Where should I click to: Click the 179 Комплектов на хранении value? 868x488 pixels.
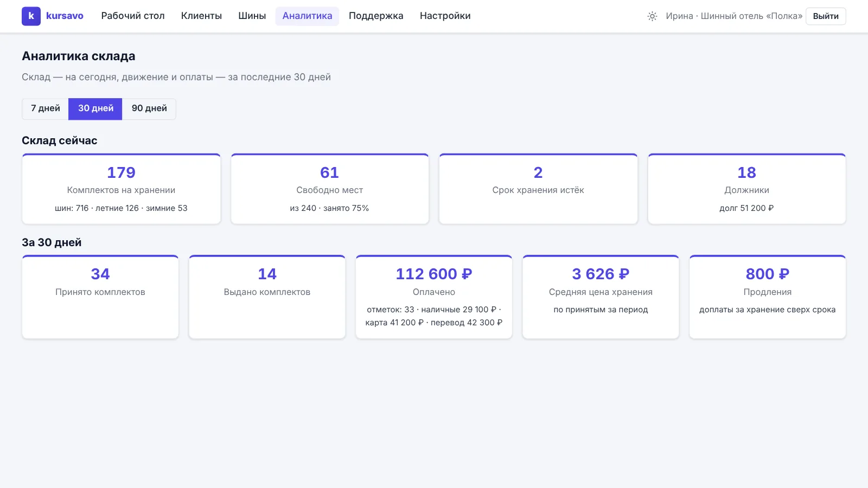(121, 172)
